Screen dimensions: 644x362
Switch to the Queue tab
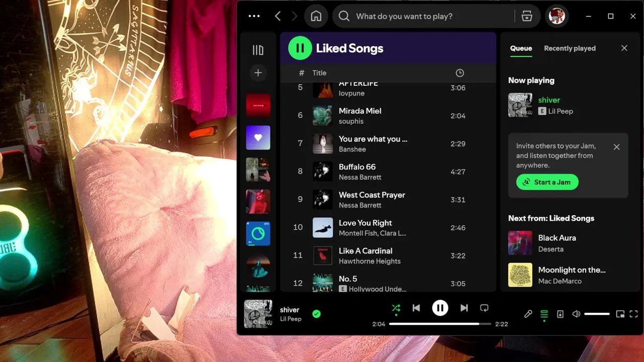click(521, 48)
